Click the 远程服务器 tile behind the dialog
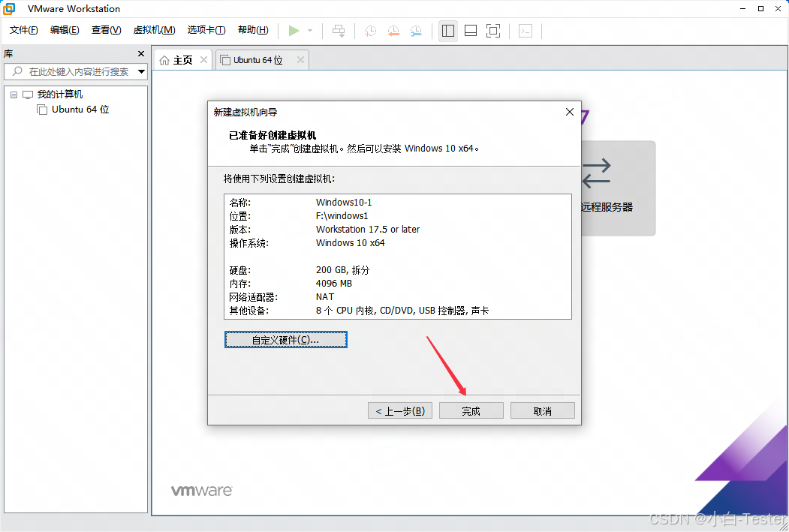Image resolution: width=789 pixels, height=532 pixels. click(618, 188)
